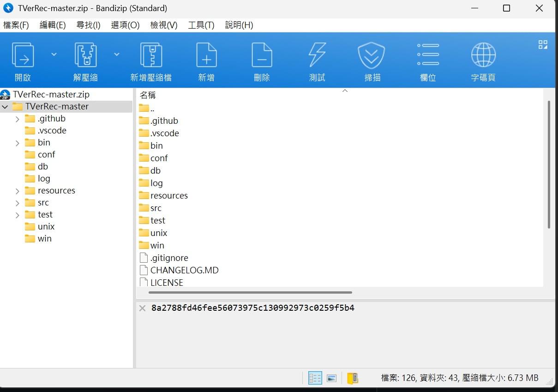The height and width of the screenshot is (392, 558).
Task: Open the 選項(O) menu
Action: (125, 25)
